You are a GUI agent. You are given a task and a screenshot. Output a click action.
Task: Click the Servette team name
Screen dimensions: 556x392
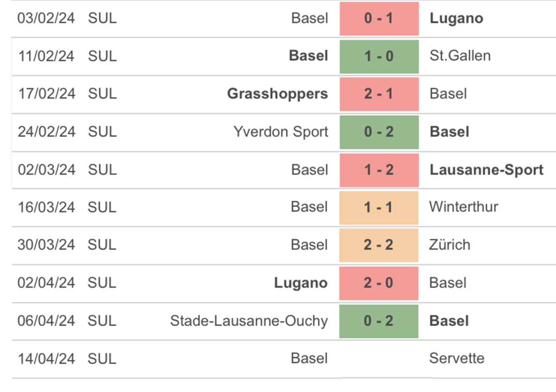click(x=457, y=358)
